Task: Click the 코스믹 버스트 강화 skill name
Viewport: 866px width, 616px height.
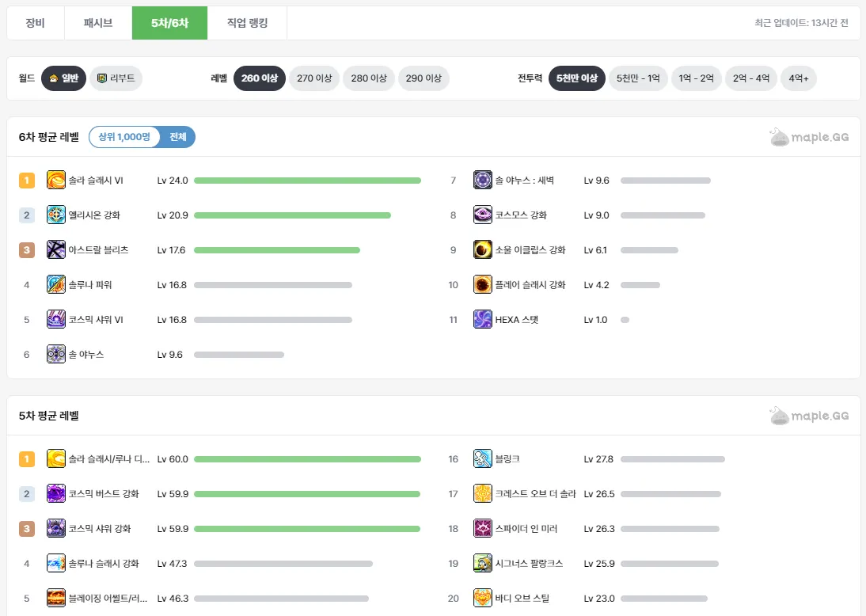Action: (103, 493)
